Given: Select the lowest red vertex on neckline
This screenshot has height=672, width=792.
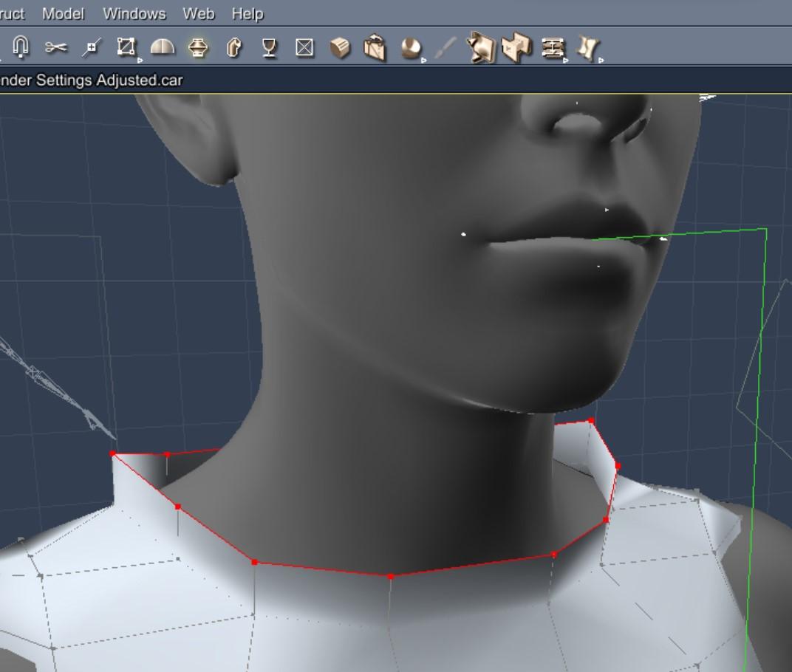Looking at the screenshot, I should click(390, 576).
